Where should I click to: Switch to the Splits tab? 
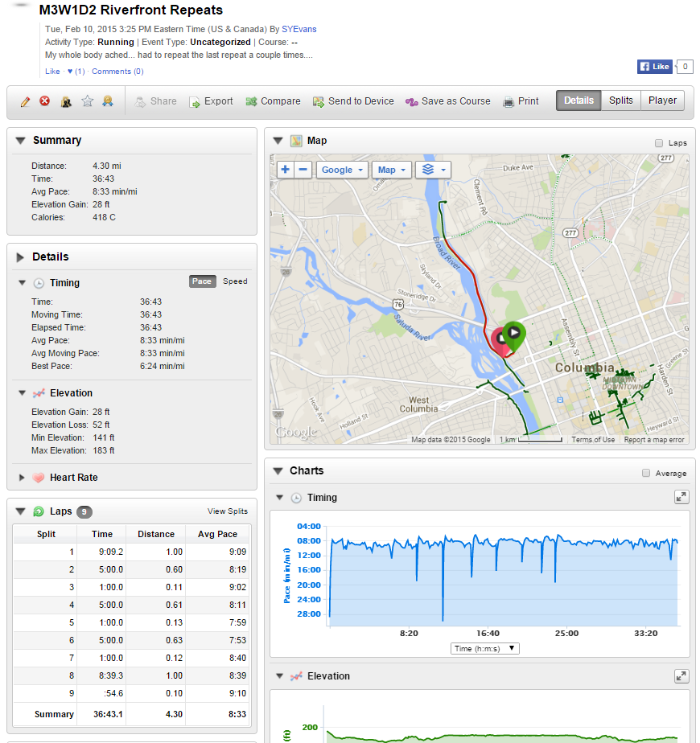pos(620,101)
